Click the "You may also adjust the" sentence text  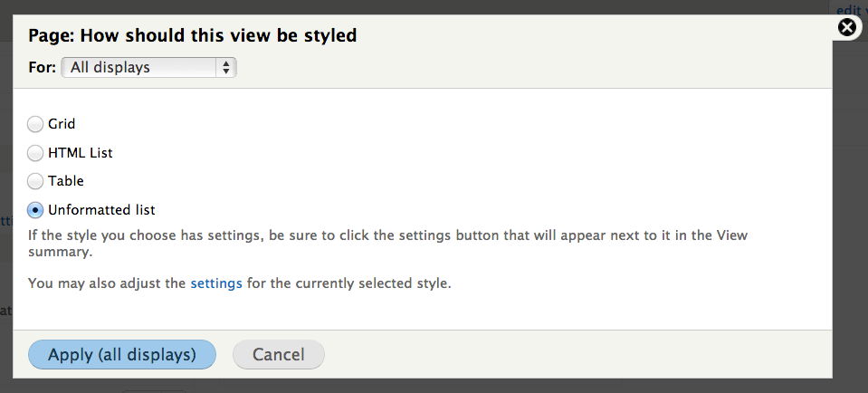107,283
